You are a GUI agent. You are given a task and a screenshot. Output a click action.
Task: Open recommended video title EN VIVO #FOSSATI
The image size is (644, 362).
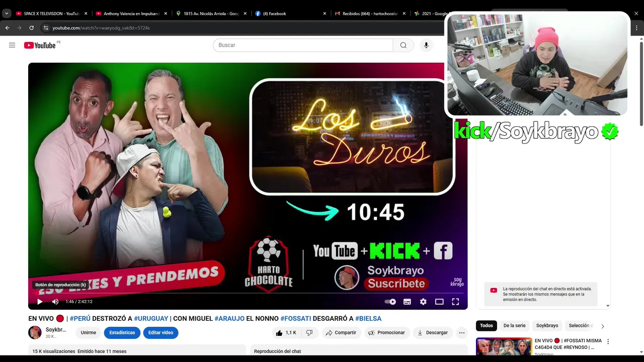[568, 344]
